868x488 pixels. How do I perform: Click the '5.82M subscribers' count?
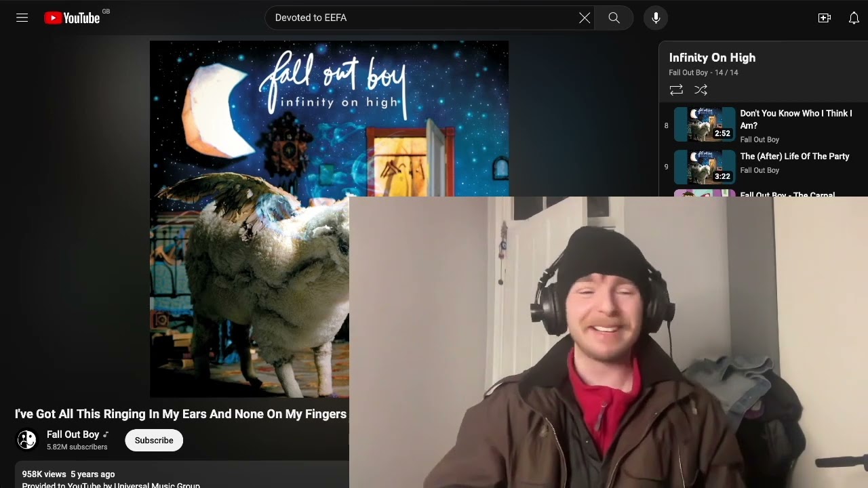tap(77, 447)
